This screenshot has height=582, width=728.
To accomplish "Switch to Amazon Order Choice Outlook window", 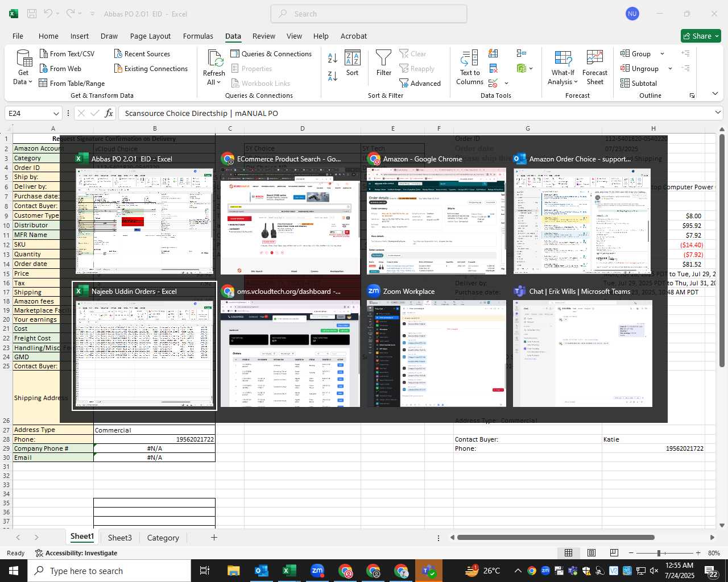I will (582, 214).
